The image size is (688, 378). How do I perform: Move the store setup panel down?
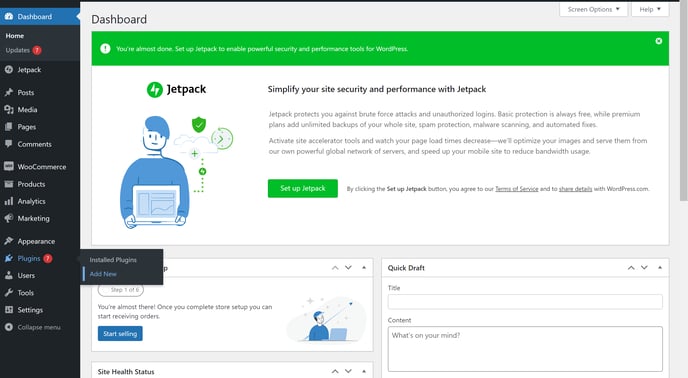click(x=348, y=268)
